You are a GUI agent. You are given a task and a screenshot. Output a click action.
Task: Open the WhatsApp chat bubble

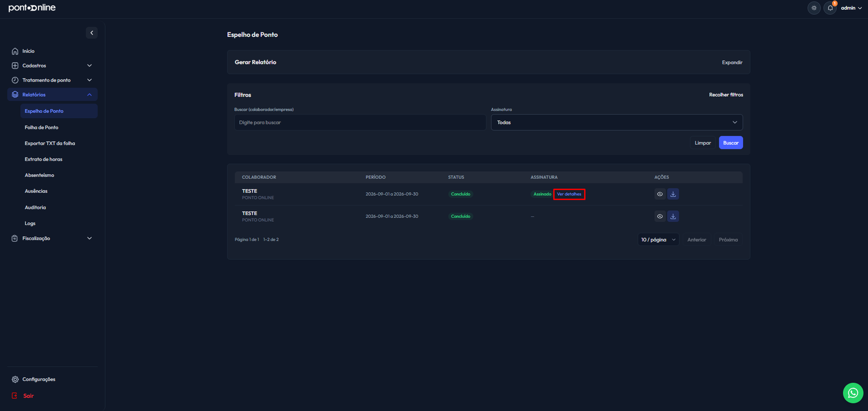(x=853, y=393)
